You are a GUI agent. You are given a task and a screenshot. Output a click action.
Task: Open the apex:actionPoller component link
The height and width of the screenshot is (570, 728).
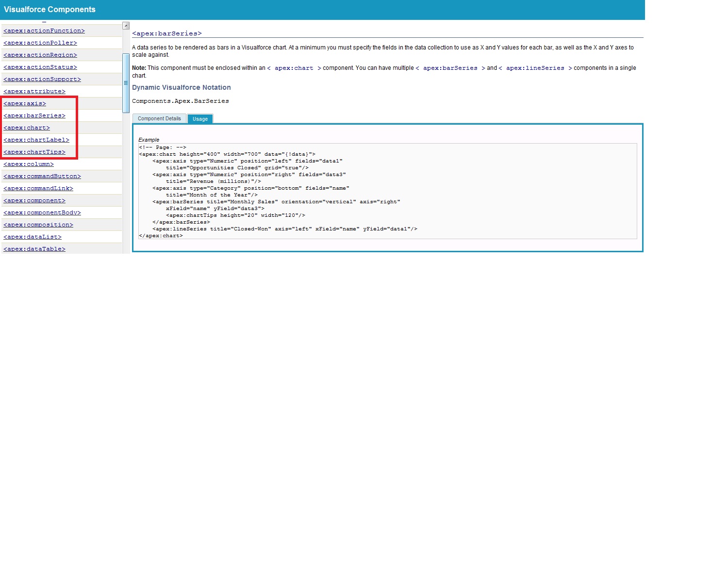point(40,43)
